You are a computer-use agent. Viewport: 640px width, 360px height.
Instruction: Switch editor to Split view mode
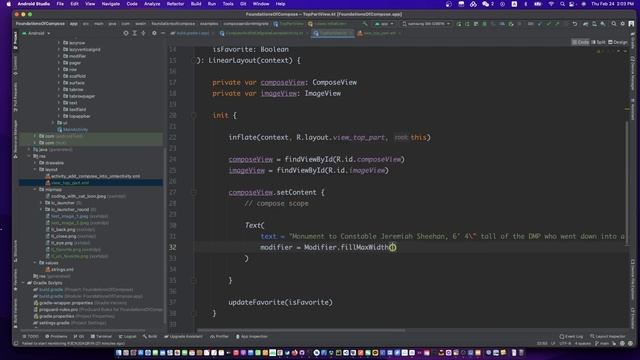(x=598, y=42)
